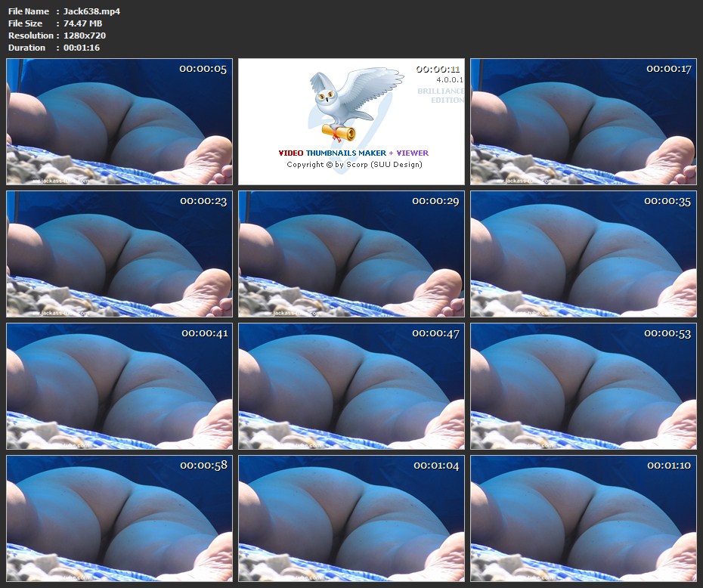This screenshot has height=588, width=703.
Task: Click the Copyright by Scorp (SUU Design) line
Action: 354,164
